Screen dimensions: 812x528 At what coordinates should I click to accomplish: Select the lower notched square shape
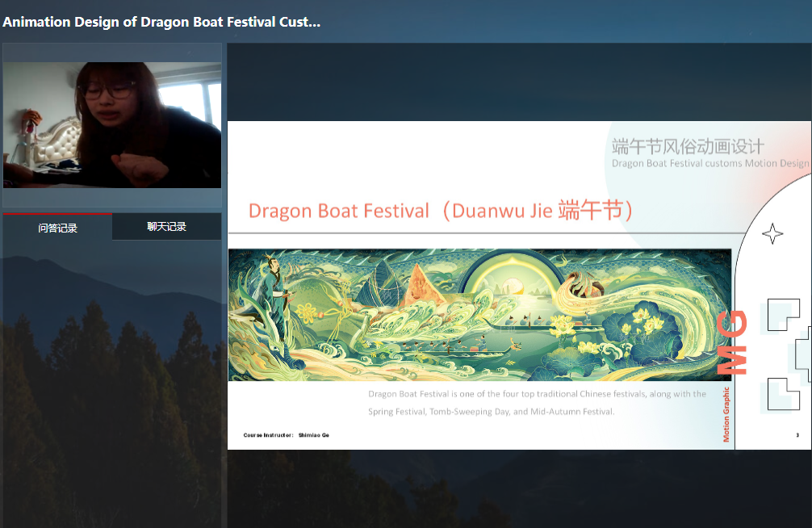pos(783,394)
